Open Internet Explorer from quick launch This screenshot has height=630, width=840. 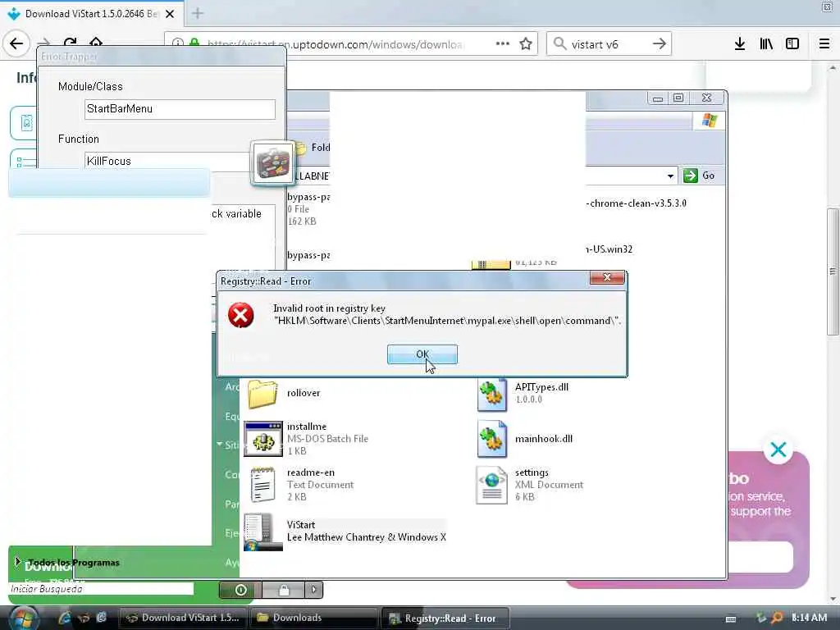pyautogui.click(x=64, y=618)
